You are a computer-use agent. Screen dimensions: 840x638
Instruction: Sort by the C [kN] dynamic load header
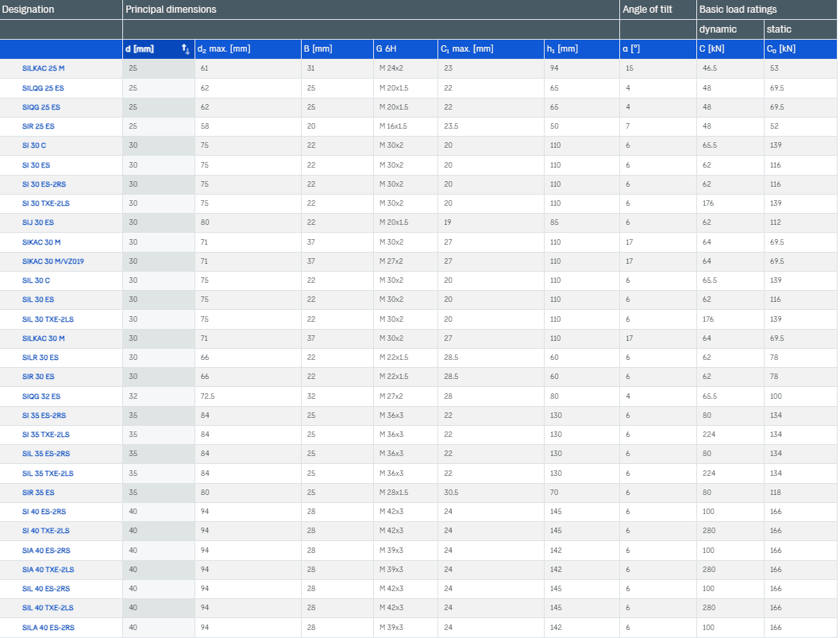(x=713, y=49)
